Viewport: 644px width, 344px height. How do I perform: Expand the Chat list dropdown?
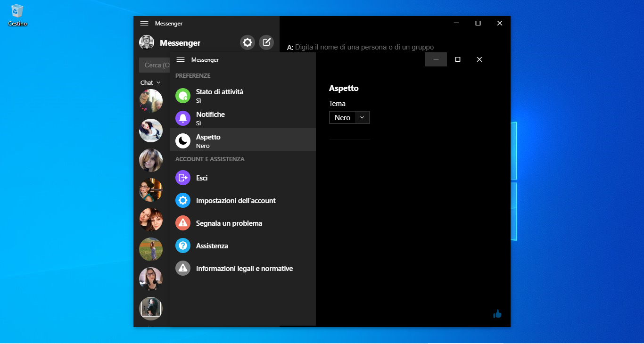tap(150, 82)
